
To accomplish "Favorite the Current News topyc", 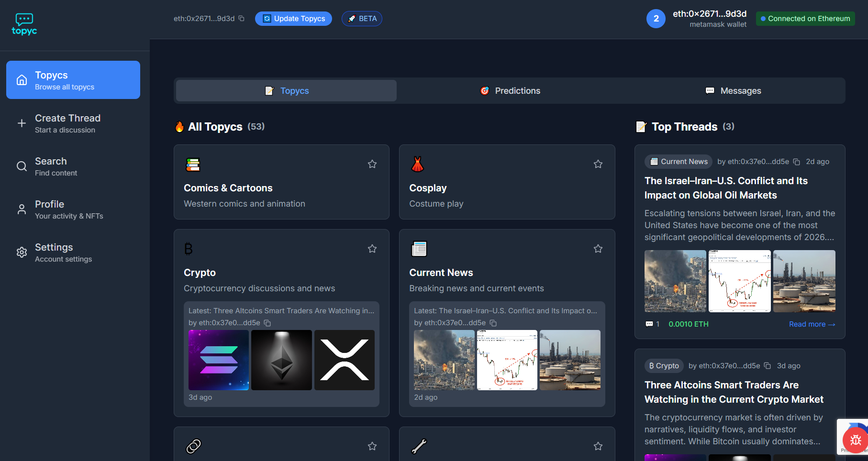I will tap(598, 249).
